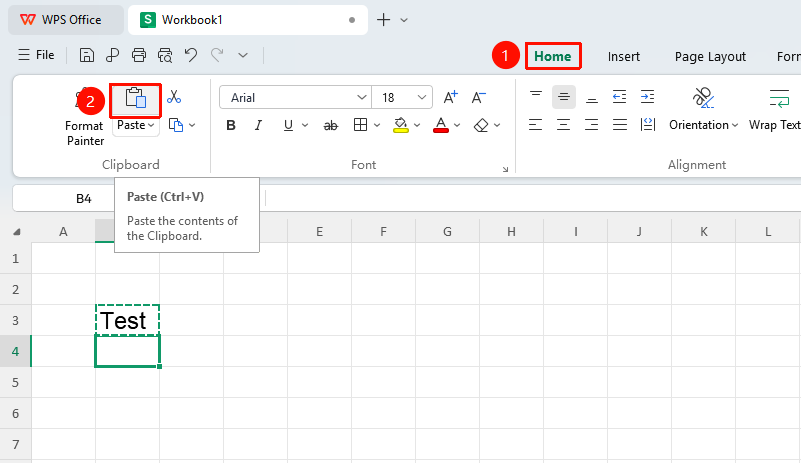Image resolution: width=801 pixels, height=463 pixels.
Task: Click the Copy icon
Action: tap(176, 125)
